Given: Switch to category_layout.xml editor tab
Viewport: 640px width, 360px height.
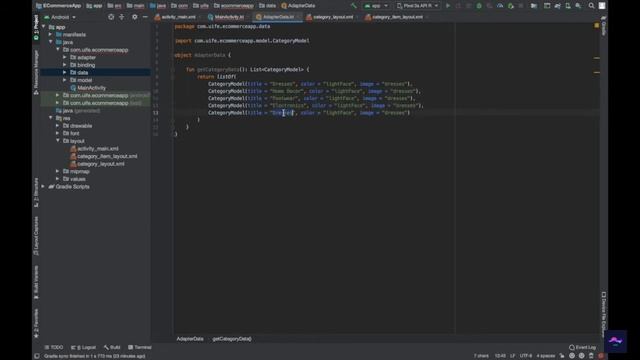Looking at the screenshot, I should click(331, 17).
